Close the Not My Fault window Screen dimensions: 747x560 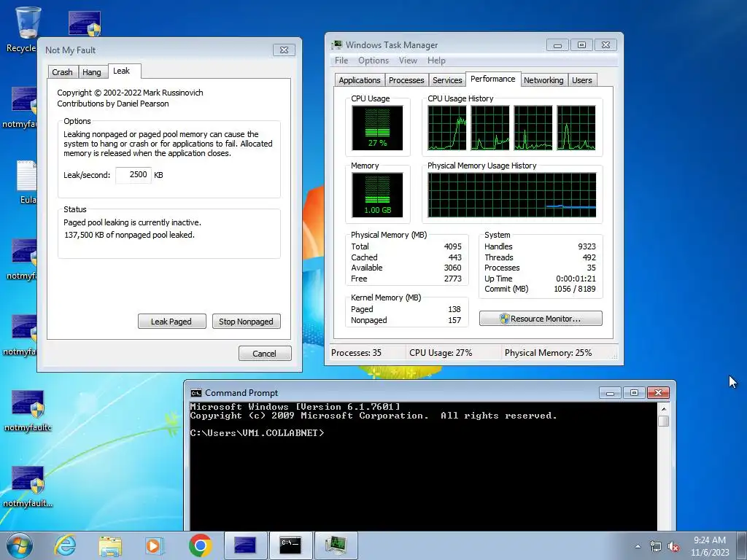[x=284, y=50]
